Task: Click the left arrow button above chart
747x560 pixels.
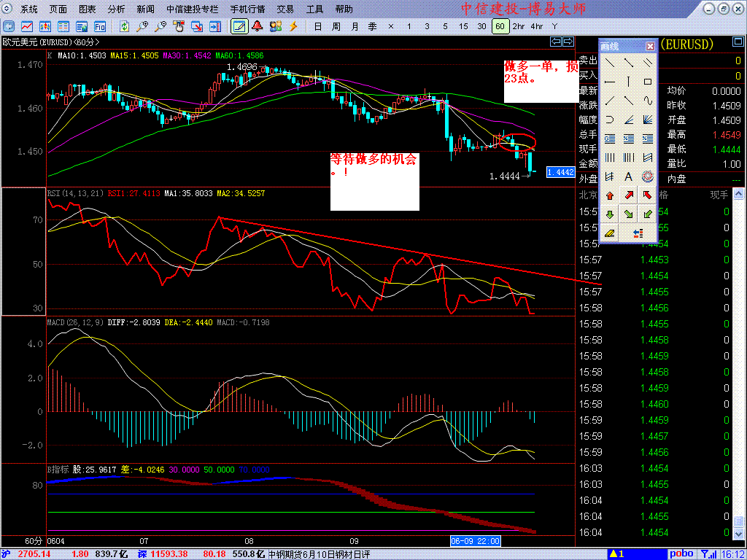Action: pos(555,42)
